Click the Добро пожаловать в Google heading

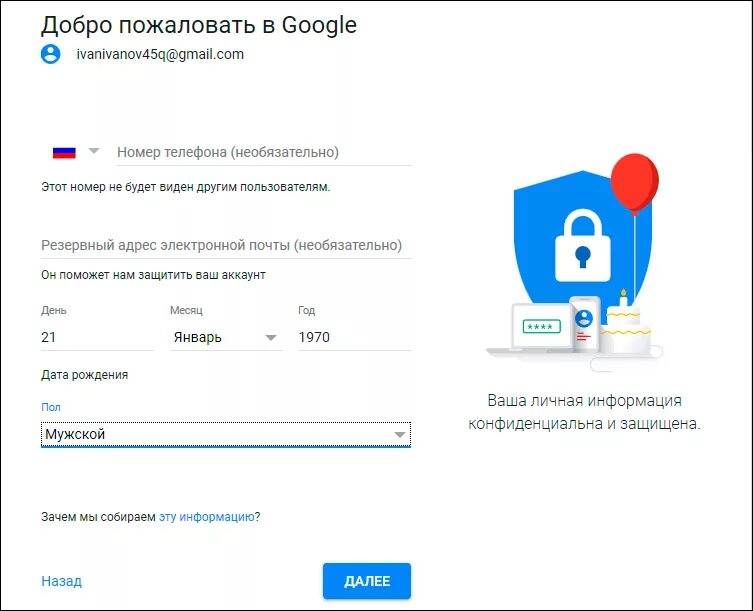coord(198,24)
